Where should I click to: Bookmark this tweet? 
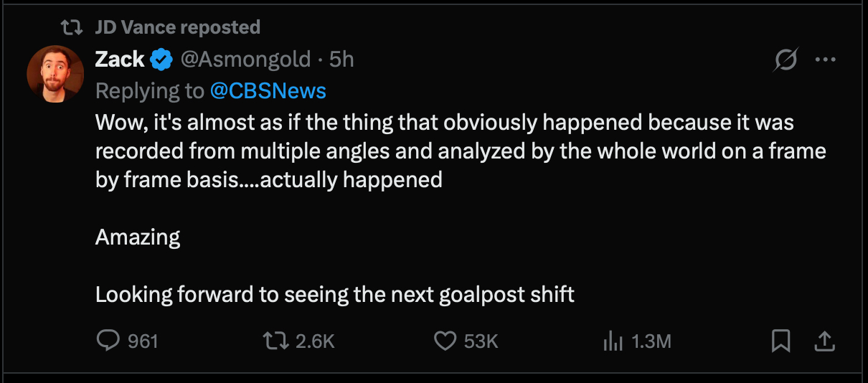point(780,341)
